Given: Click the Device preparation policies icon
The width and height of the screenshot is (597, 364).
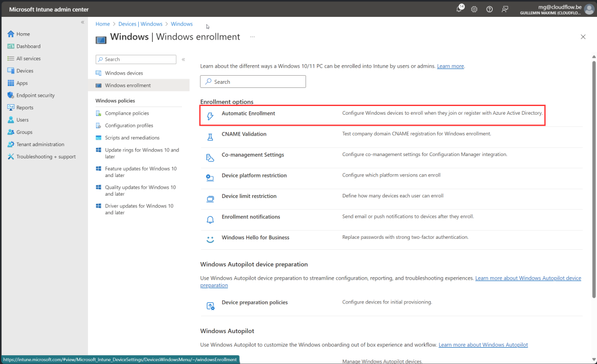Looking at the screenshot, I should [x=210, y=305].
